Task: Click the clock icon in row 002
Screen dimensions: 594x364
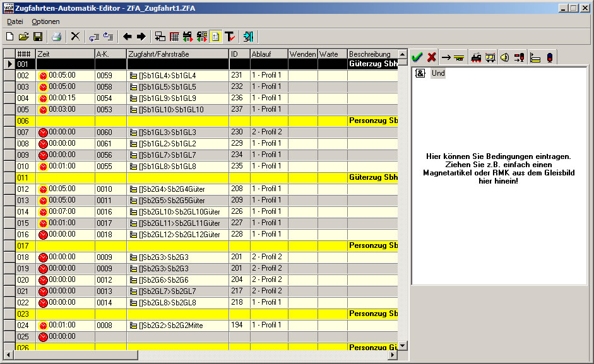Action: (x=43, y=76)
